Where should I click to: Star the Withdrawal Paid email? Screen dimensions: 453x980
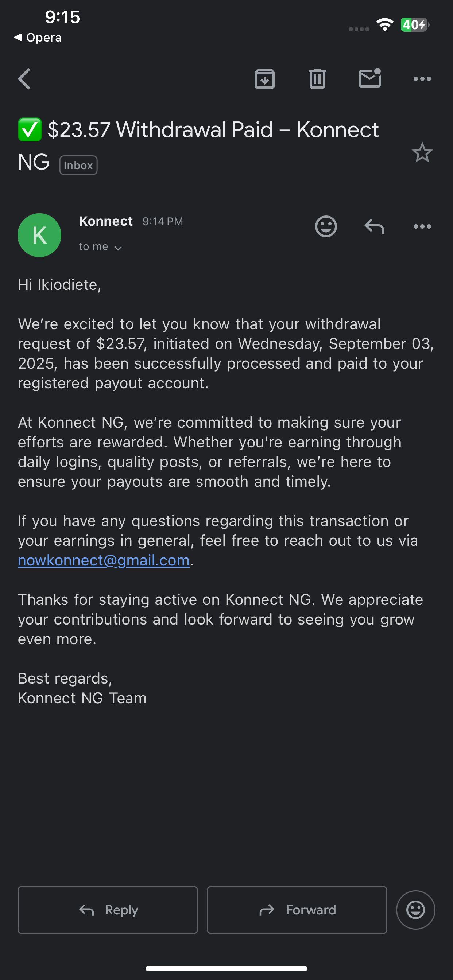click(x=422, y=152)
